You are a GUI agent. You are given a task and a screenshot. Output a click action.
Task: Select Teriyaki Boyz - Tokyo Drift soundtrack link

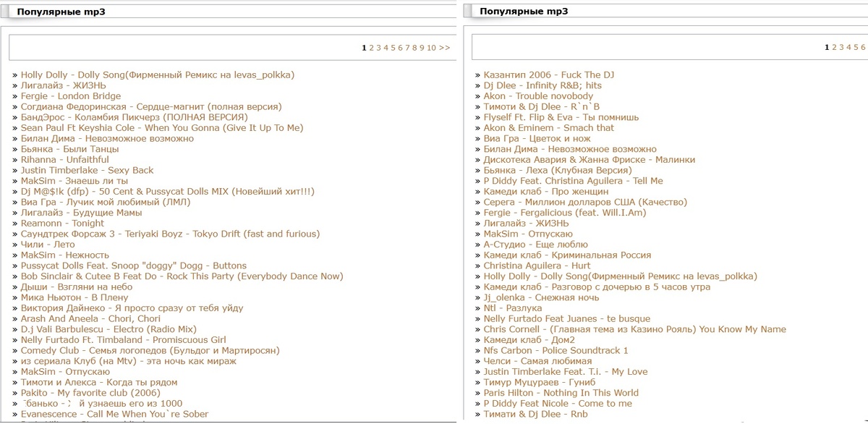click(x=170, y=234)
